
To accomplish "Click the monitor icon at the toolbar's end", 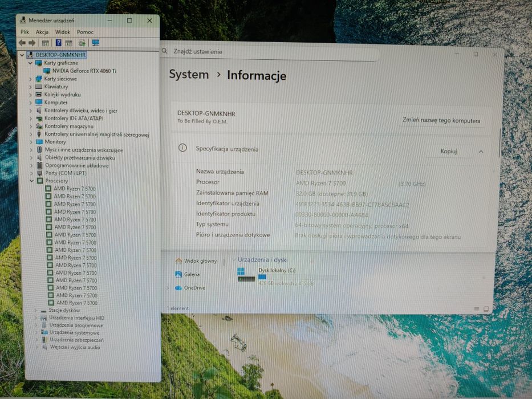I will point(96,43).
